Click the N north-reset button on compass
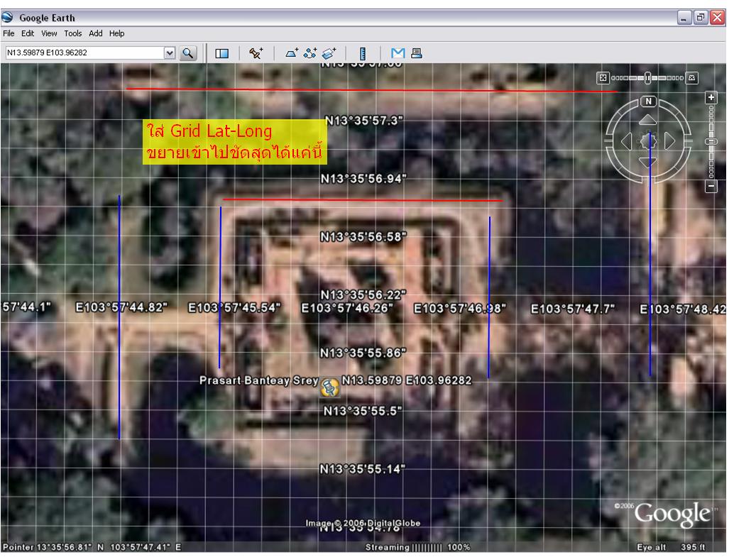Image resolution: width=756 pixels, height=557 pixels. click(x=649, y=101)
